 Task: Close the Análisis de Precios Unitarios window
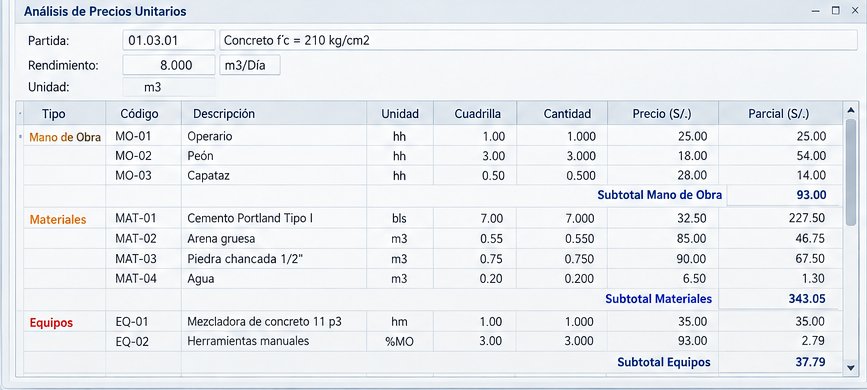(x=854, y=11)
